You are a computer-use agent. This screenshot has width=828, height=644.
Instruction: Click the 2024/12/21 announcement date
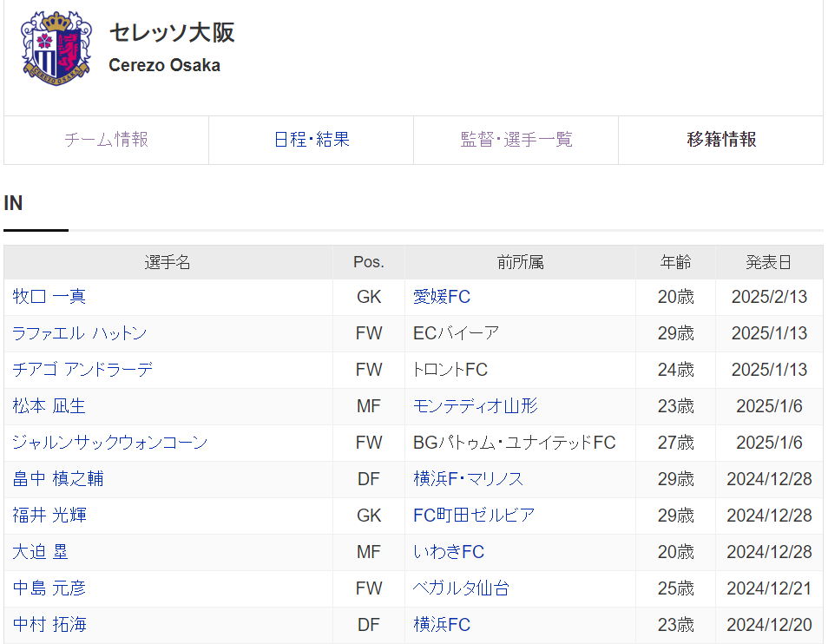pos(769,588)
